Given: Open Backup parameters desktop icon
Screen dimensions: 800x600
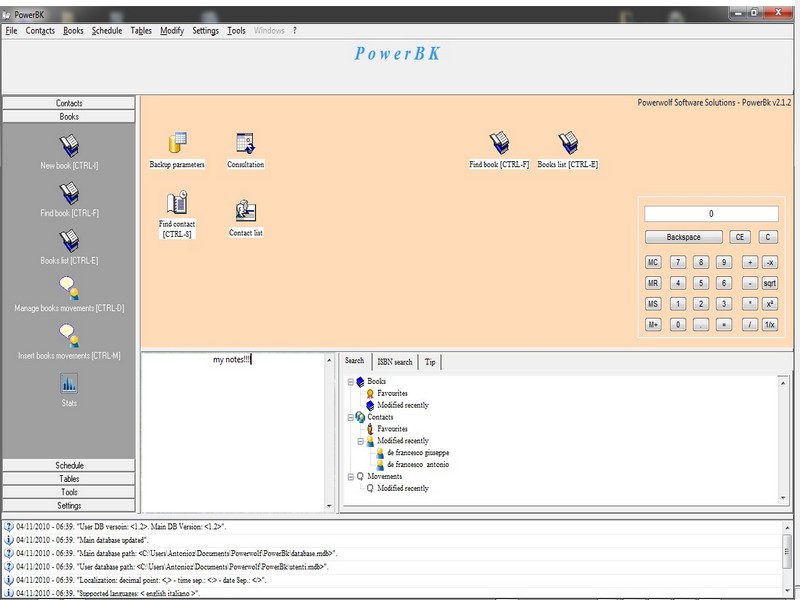Looking at the screenshot, I should pos(177,144).
